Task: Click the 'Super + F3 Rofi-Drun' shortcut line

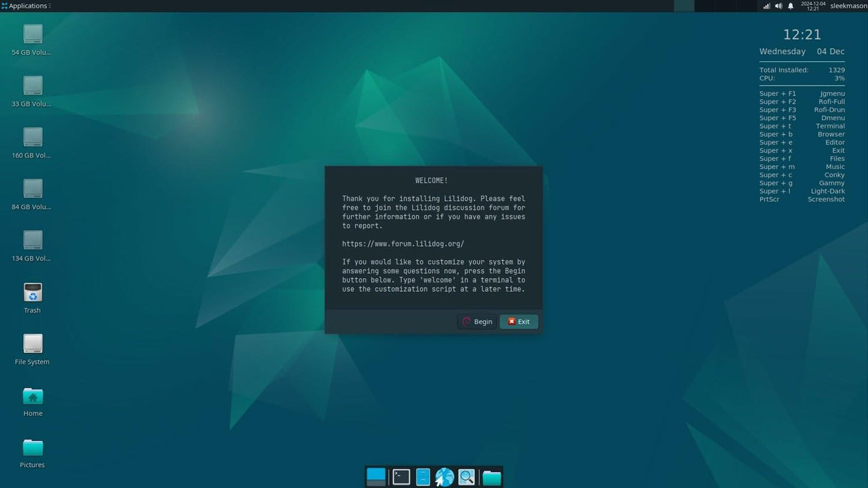Action: 802,110
